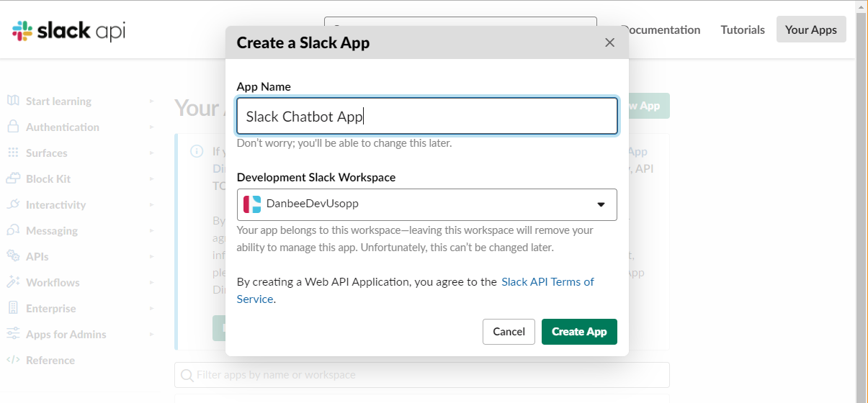Click the Workflows icon

(13, 282)
